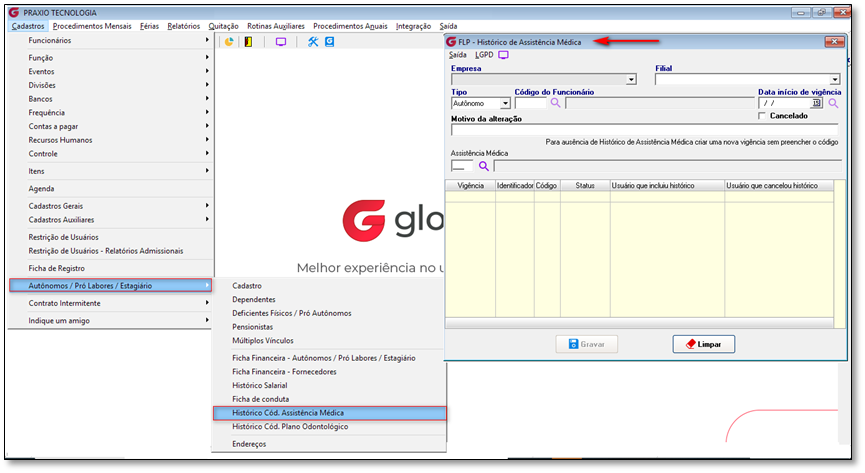Click the exit door icon in the main toolbar
Viewport: 865px width, 473px height.
pyautogui.click(x=248, y=42)
